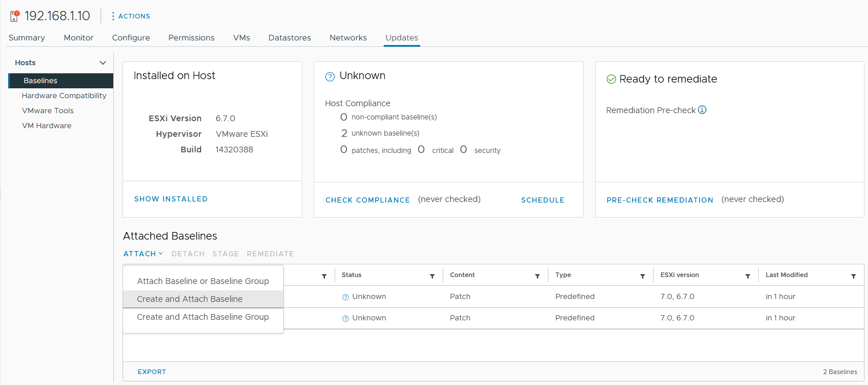Collapse the Hosts section chevron
Screen dimensions: 868x385
tap(103, 63)
